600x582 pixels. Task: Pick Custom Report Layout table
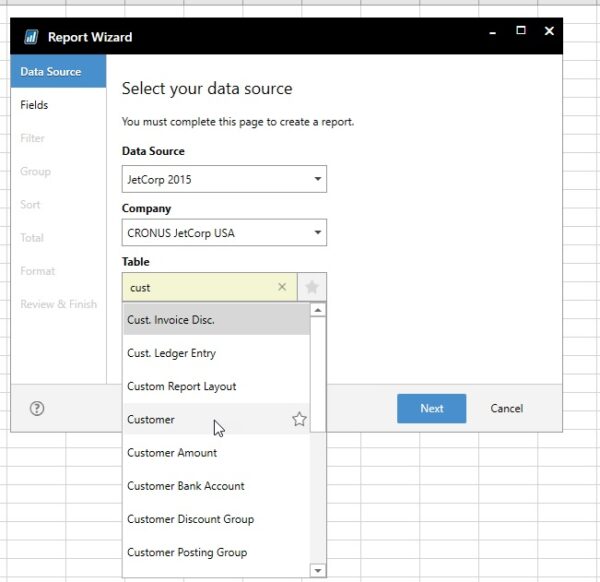182,386
